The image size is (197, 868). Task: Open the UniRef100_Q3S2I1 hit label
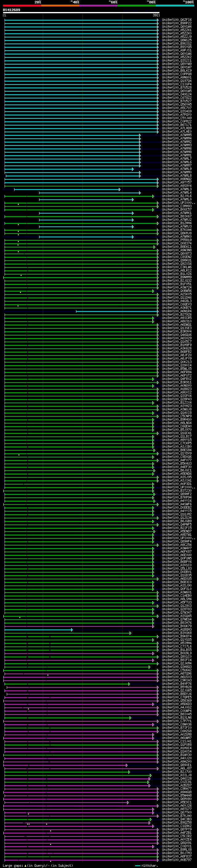click(177, 61)
